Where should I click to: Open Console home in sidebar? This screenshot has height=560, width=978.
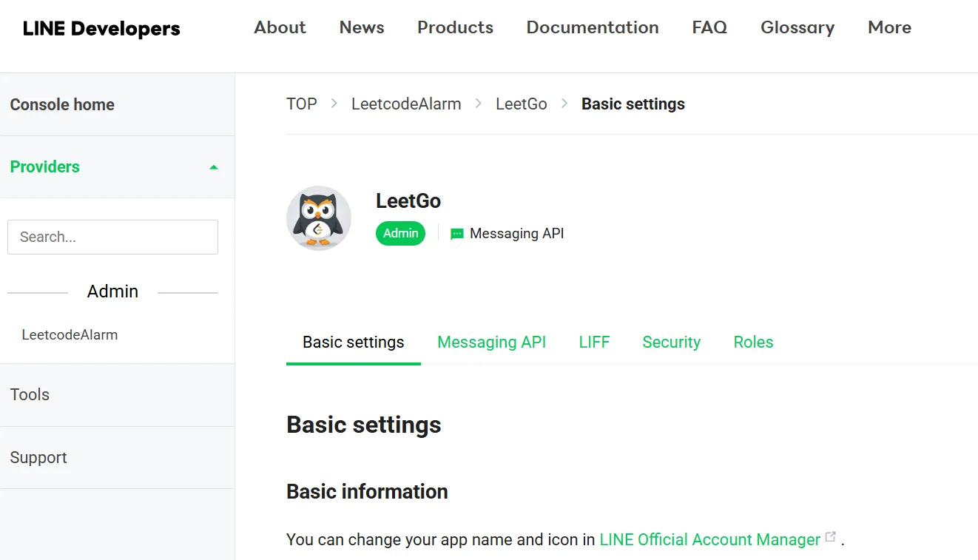(62, 104)
